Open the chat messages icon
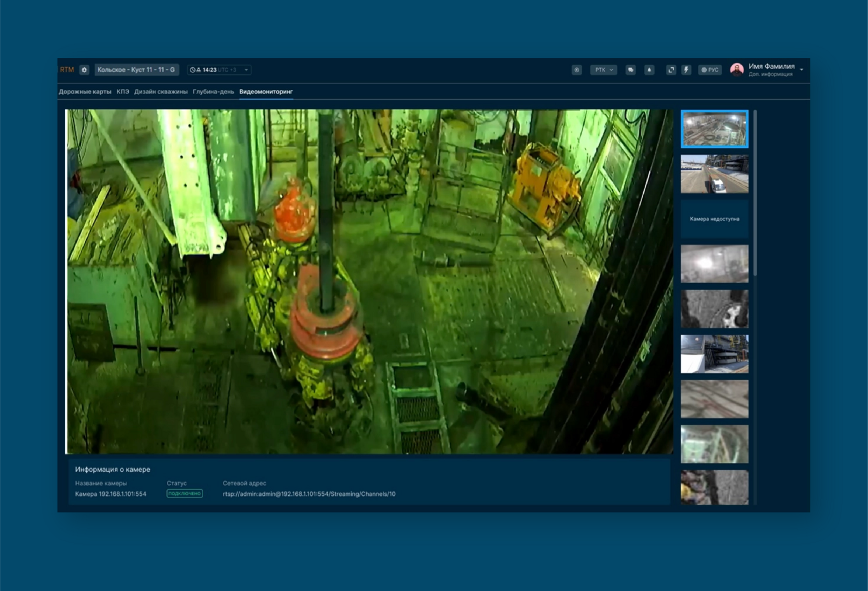Screen dimensions: 868x591 (630, 70)
